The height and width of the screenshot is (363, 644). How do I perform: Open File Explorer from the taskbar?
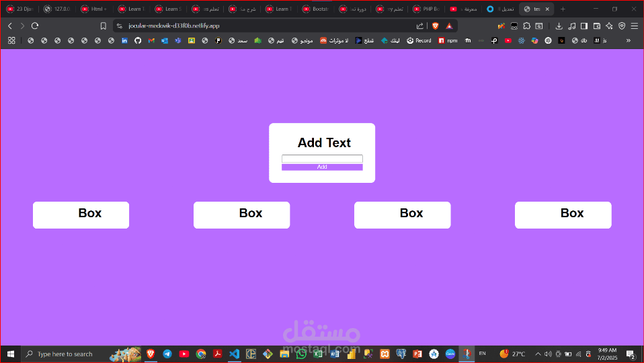(284, 354)
